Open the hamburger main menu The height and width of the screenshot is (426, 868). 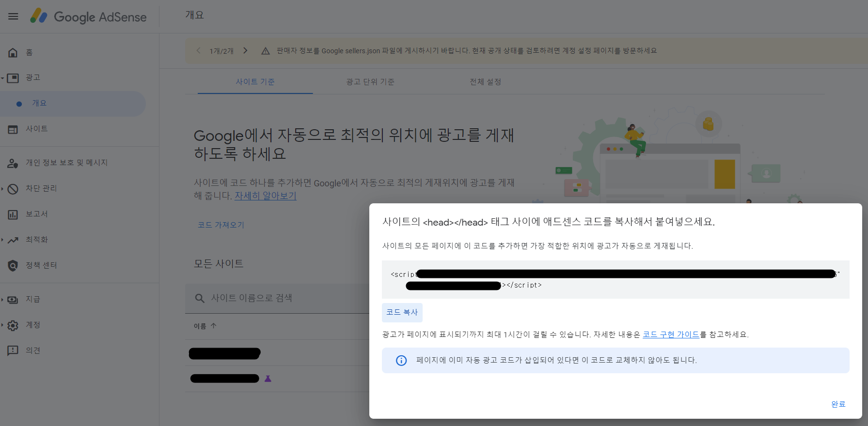coord(13,16)
